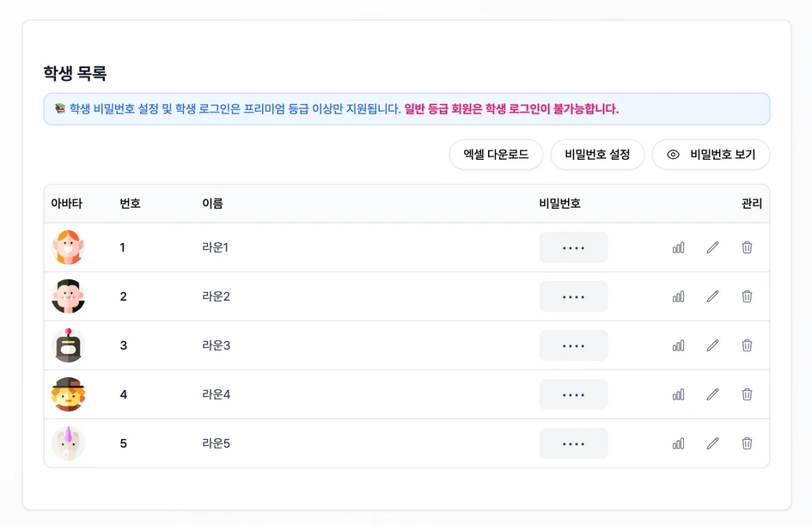The image size is (812, 525).
Task: Open statistics chart for 라운1
Action: [x=678, y=247]
